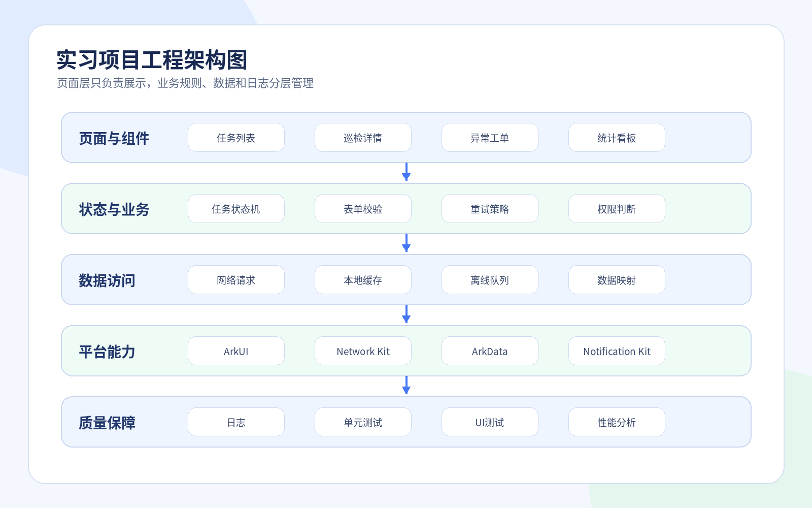Screen dimensions: 812x508
Task: Select the 单元测试 box
Action: tap(363, 422)
